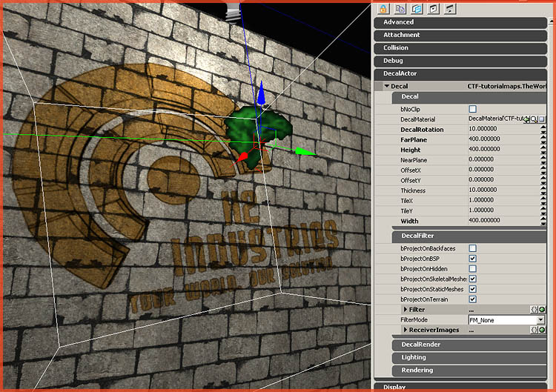Collapse the DecalFilter sub-category
The image size is (556, 392).
(469, 236)
